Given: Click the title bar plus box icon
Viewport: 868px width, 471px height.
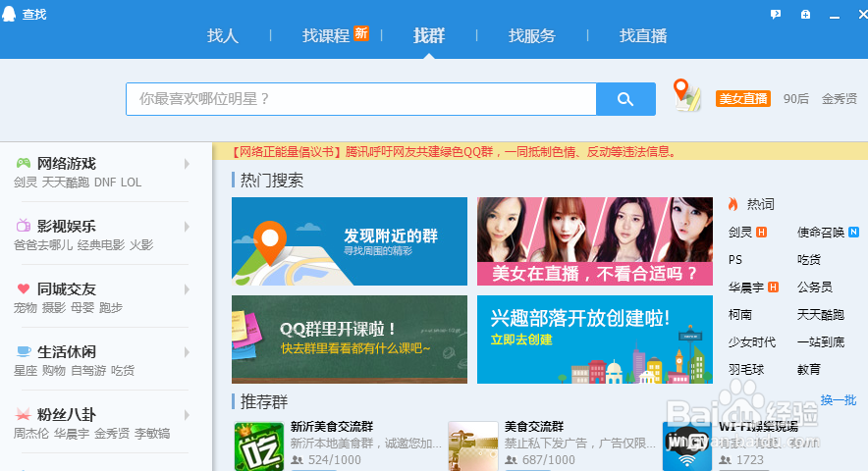Looking at the screenshot, I should click(x=805, y=15).
